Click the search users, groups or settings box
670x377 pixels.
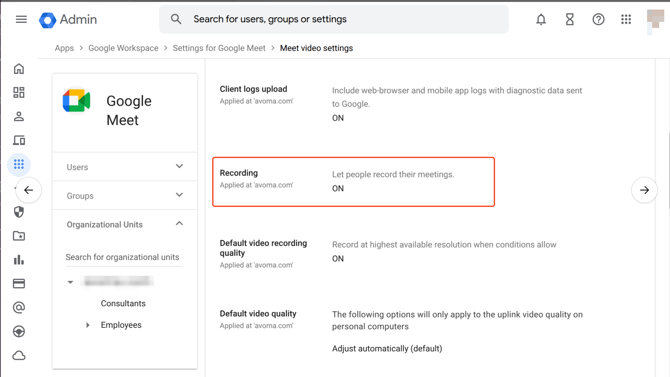coord(334,19)
